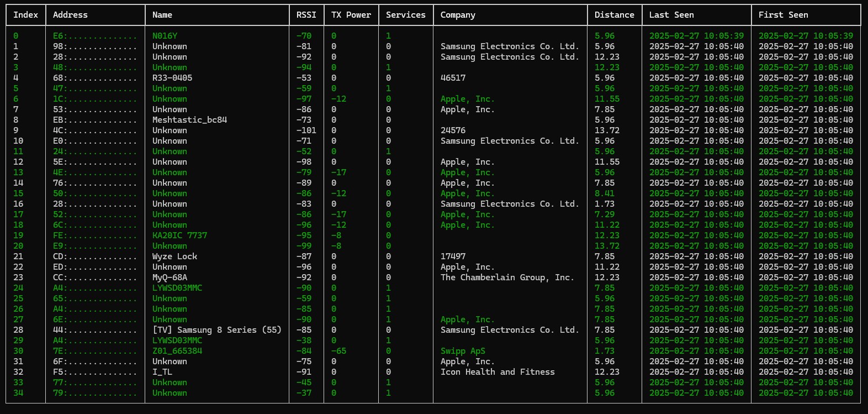
Task: Click The Chamberlain Group, Inc. company
Action: 507,277
